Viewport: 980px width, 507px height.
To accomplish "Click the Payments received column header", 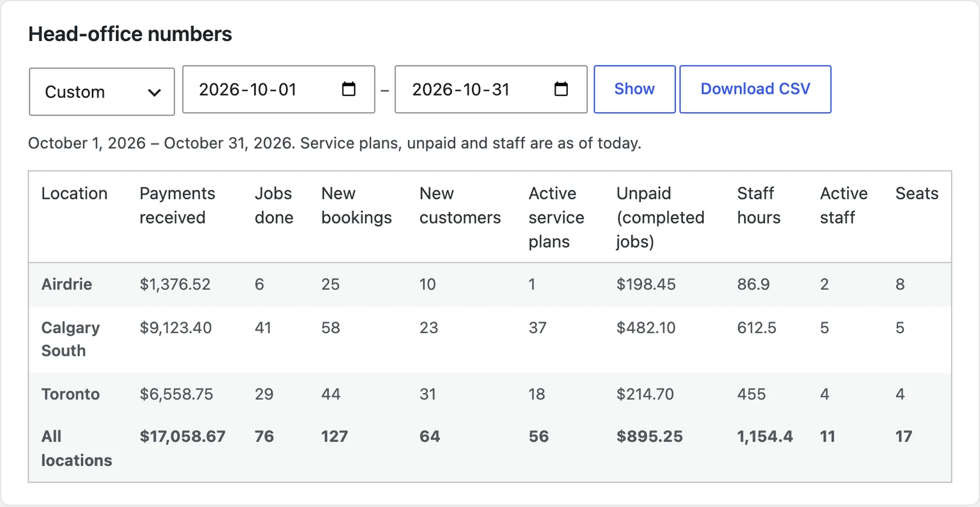I will pyautogui.click(x=178, y=206).
